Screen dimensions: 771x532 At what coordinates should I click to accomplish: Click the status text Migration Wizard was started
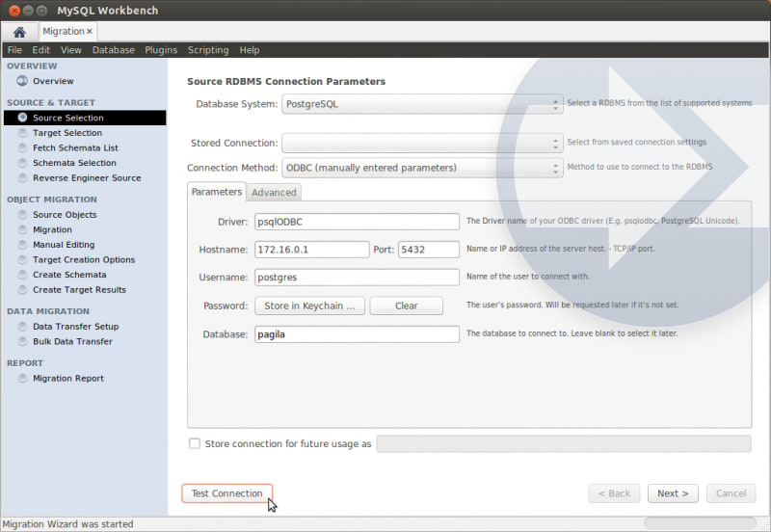67,524
